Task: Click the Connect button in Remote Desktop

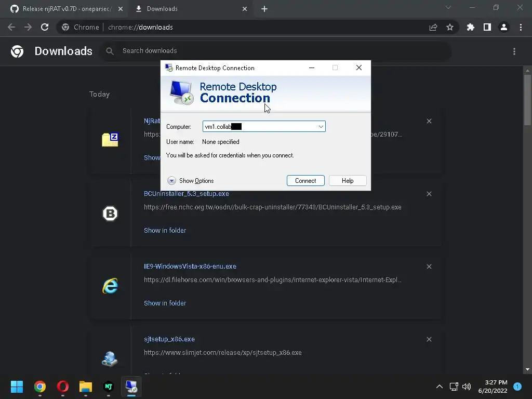Action: (305, 180)
